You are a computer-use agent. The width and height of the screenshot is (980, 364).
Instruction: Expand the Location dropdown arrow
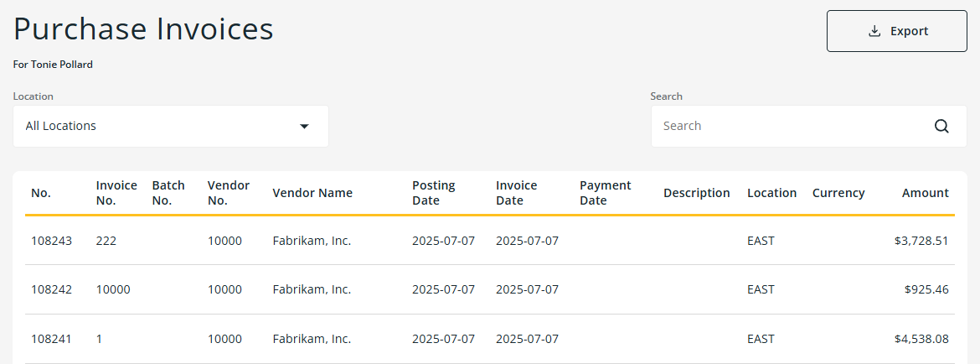304,126
